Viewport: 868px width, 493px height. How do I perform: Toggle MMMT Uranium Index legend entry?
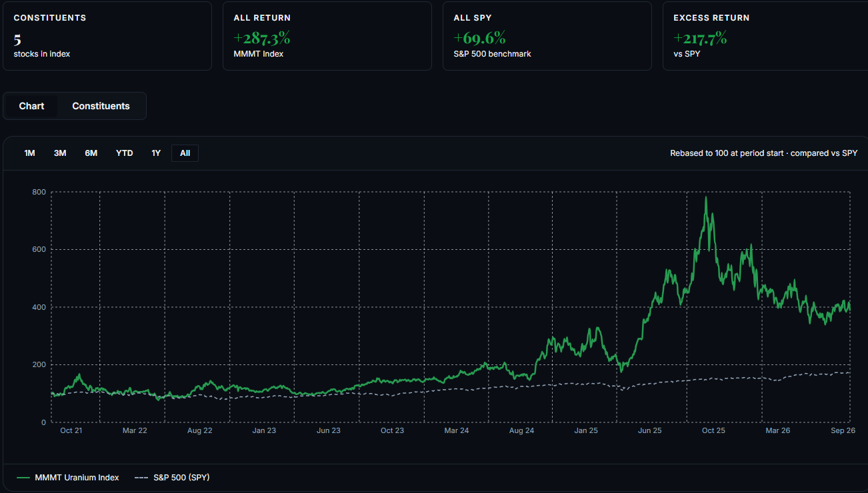click(x=68, y=477)
